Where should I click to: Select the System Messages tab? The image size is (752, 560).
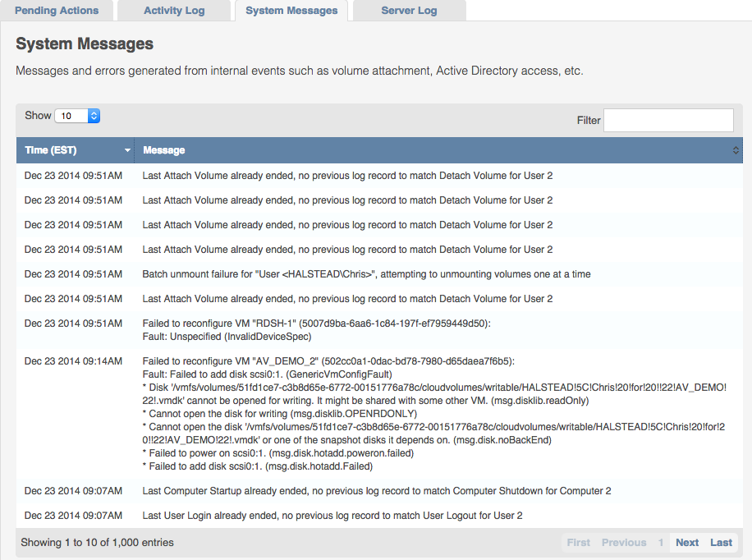(291, 11)
